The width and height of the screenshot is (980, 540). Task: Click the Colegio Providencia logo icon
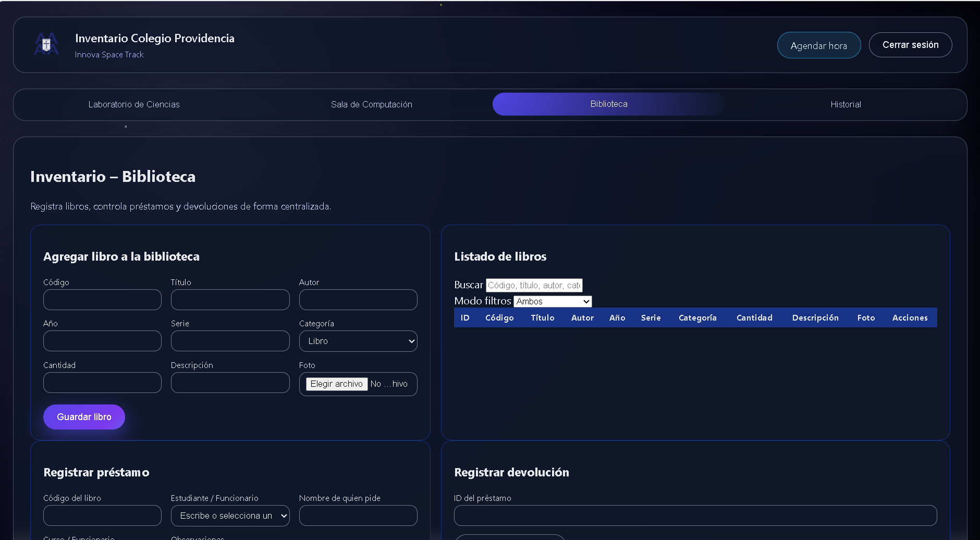(46, 45)
